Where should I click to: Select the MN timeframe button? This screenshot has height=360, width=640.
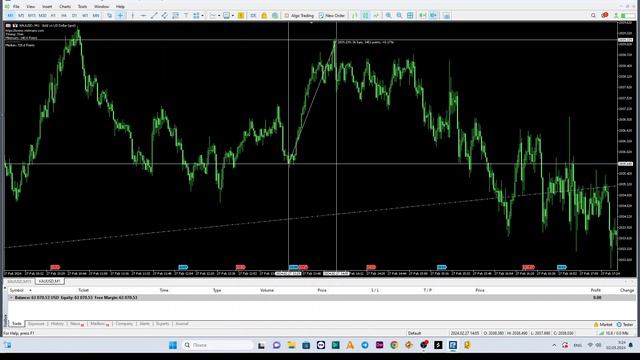point(96,16)
